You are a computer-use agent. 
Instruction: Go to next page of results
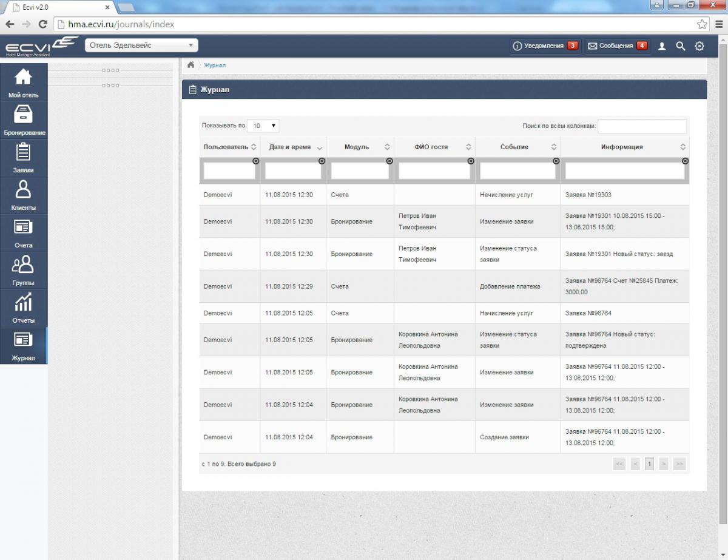click(x=664, y=464)
